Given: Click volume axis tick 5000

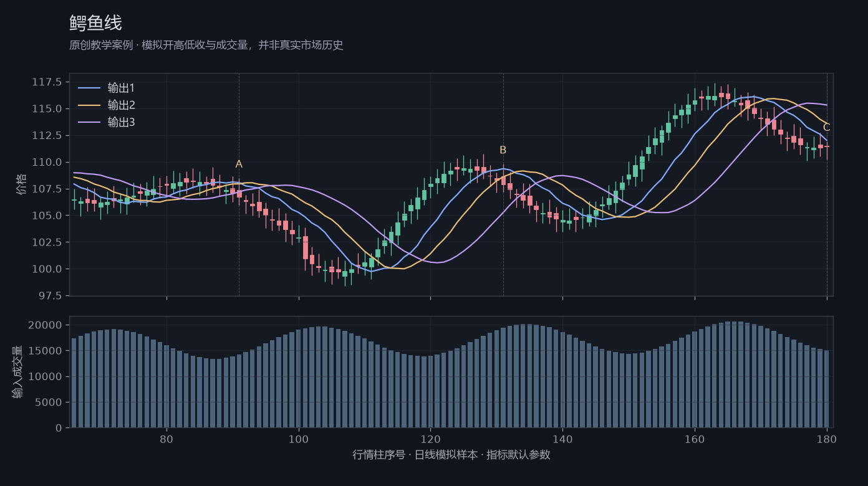Looking at the screenshot, I should point(49,403).
